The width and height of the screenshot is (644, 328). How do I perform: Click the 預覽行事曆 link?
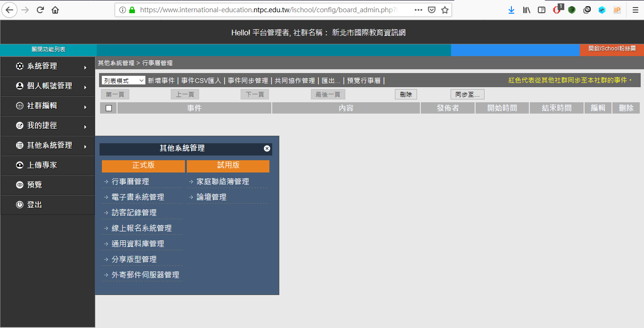(x=364, y=81)
